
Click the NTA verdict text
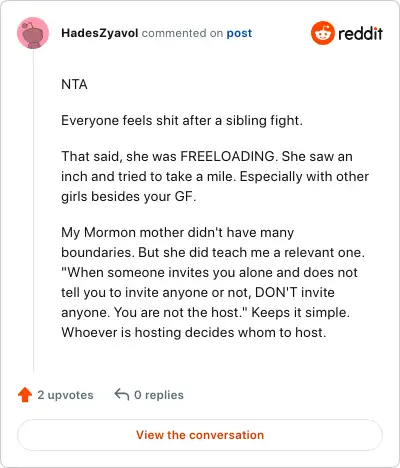coord(74,84)
